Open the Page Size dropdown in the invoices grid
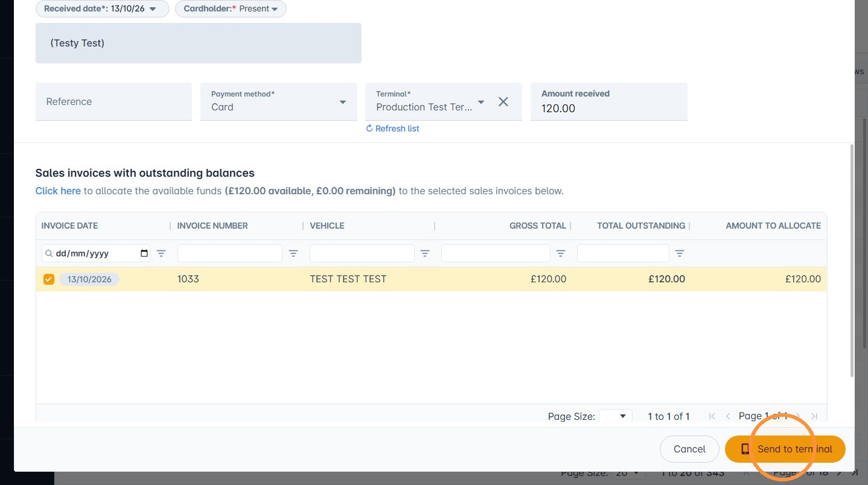 616,416
